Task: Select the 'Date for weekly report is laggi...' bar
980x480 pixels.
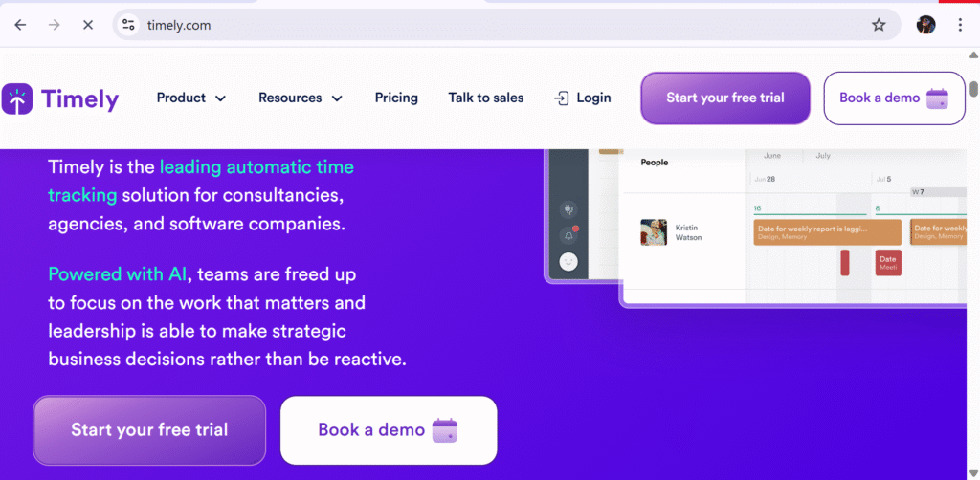Action: [828, 232]
